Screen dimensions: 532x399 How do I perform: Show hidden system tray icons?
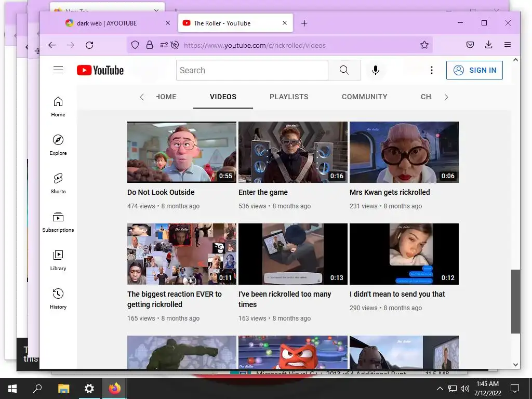pyautogui.click(x=440, y=389)
